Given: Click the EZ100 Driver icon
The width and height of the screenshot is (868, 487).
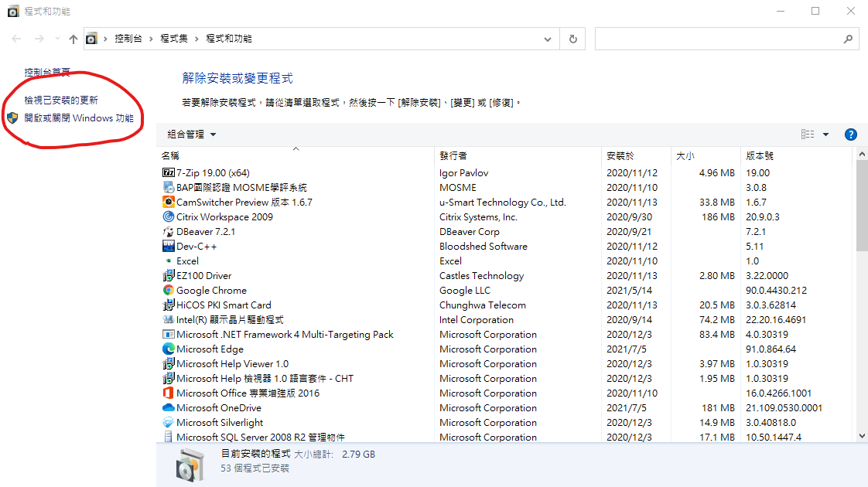Looking at the screenshot, I should click(169, 276).
